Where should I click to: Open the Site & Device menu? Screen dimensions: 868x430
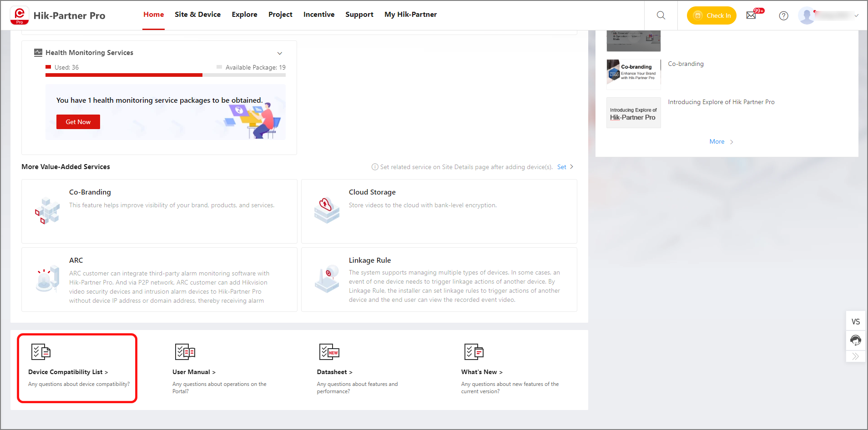click(x=197, y=15)
